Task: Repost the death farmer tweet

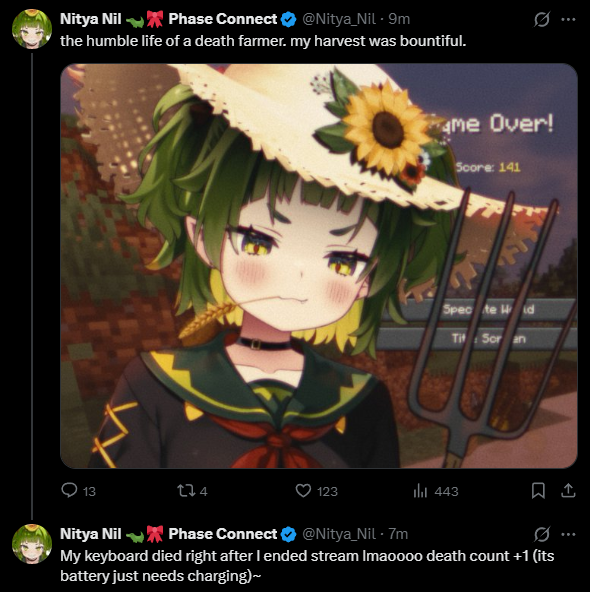Action: (192, 491)
